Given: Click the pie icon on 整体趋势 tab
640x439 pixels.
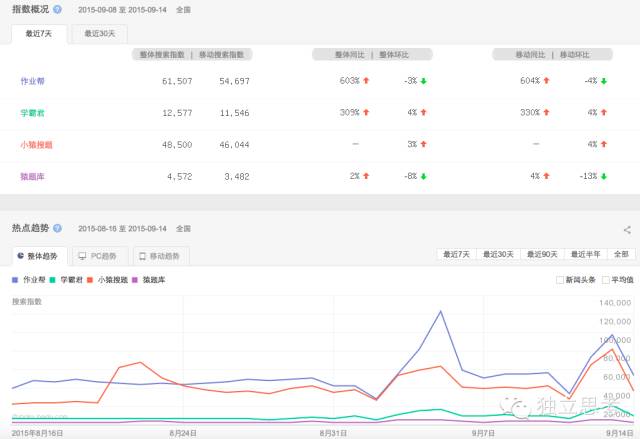Looking at the screenshot, I should pyautogui.click(x=22, y=256).
